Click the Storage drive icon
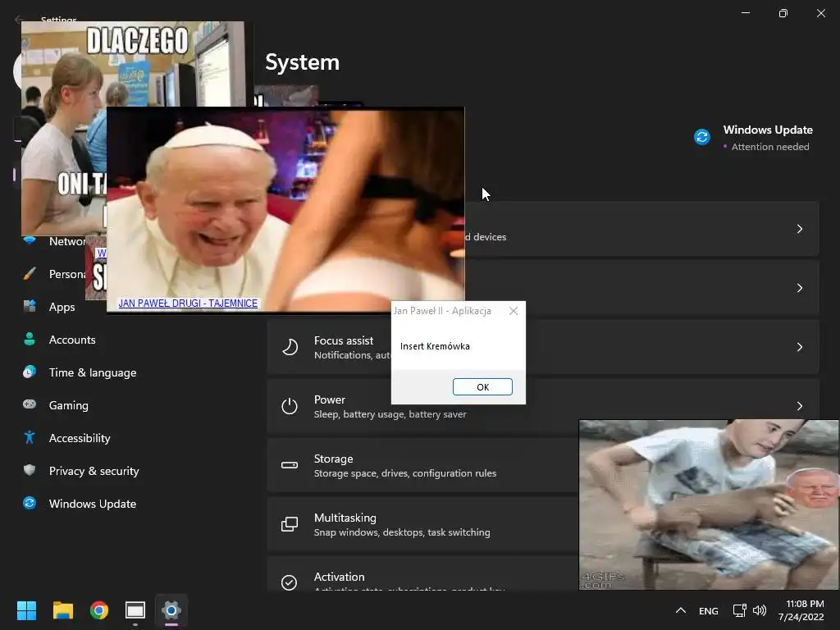Screen dimensions: 840x630 click(290, 465)
